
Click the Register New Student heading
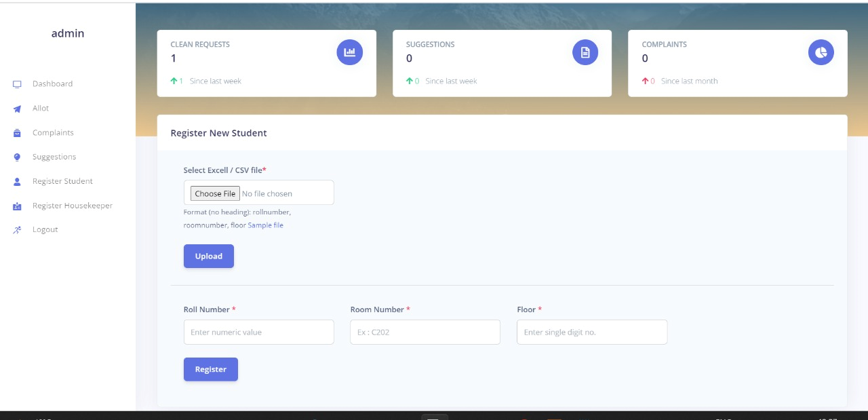pos(218,133)
